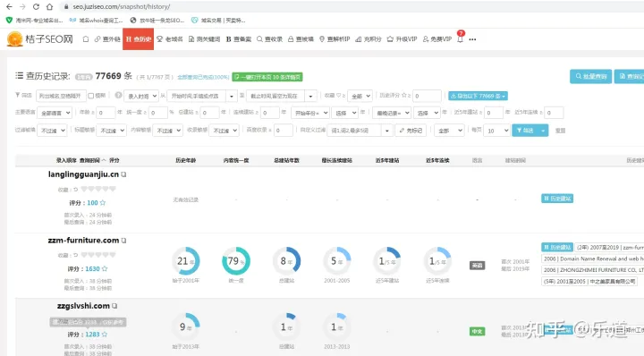Click the 桔子SEO网 orange logo

click(15, 39)
